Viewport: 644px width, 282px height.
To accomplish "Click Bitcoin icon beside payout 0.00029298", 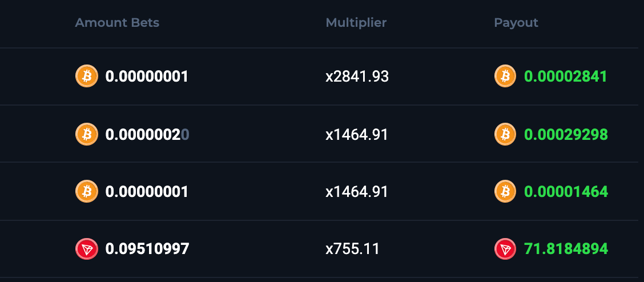I will click(505, 135).
